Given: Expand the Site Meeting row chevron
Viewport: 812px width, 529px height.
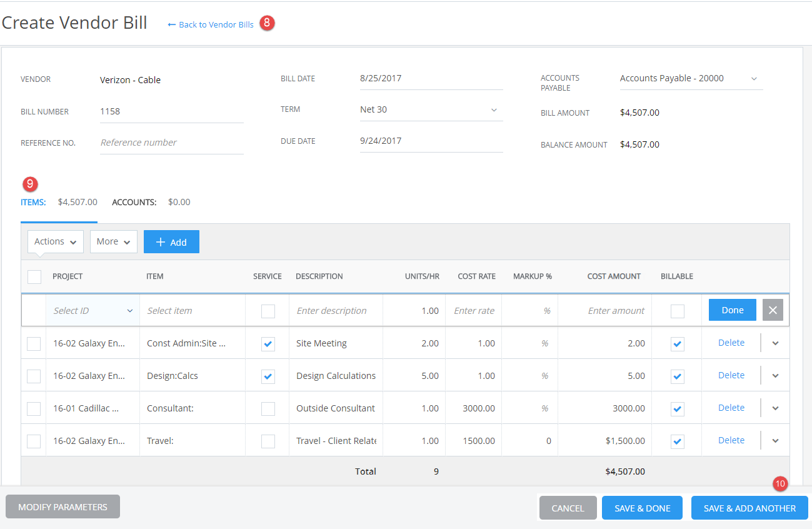Looking at the screenshot, I should (775, 343).
